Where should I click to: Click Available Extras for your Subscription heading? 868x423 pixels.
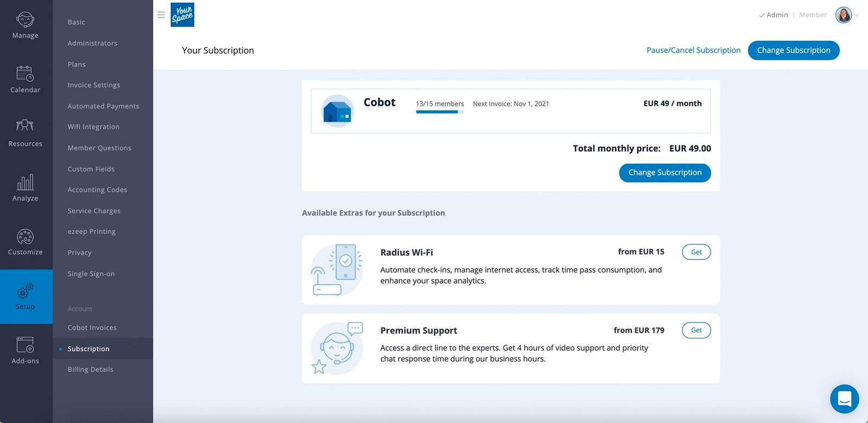tap(373, 213)
